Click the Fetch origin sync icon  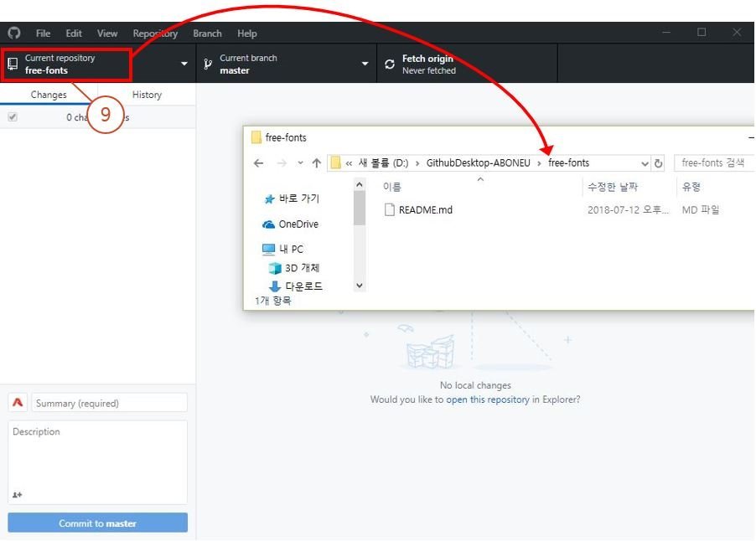[x=390, y=64]
